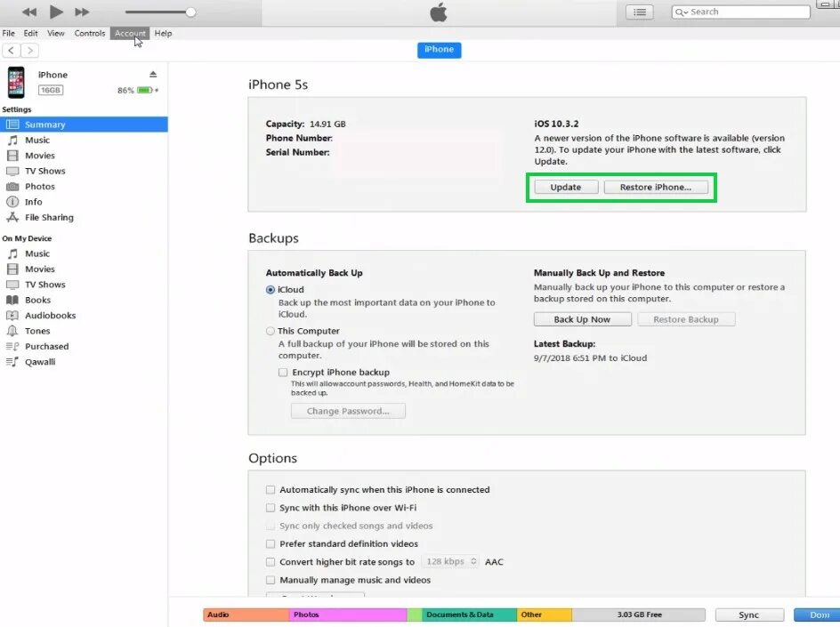
Task: Enable Automatically sync when iPhone is connected
Action: pyautogui.click(x=271, y=490)
